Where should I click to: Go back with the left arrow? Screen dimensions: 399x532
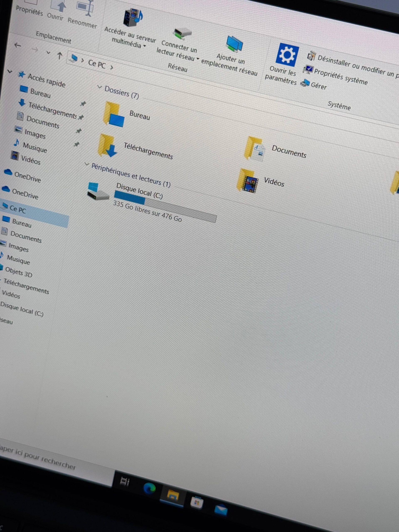[17, 45]
